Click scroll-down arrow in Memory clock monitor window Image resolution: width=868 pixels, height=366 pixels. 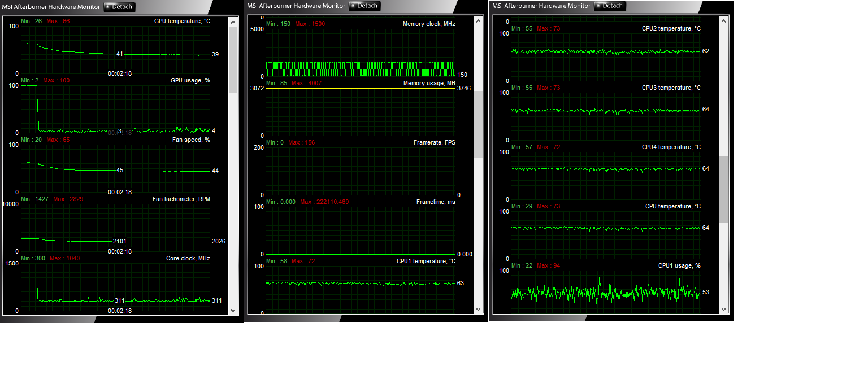[x=479, y=309]
